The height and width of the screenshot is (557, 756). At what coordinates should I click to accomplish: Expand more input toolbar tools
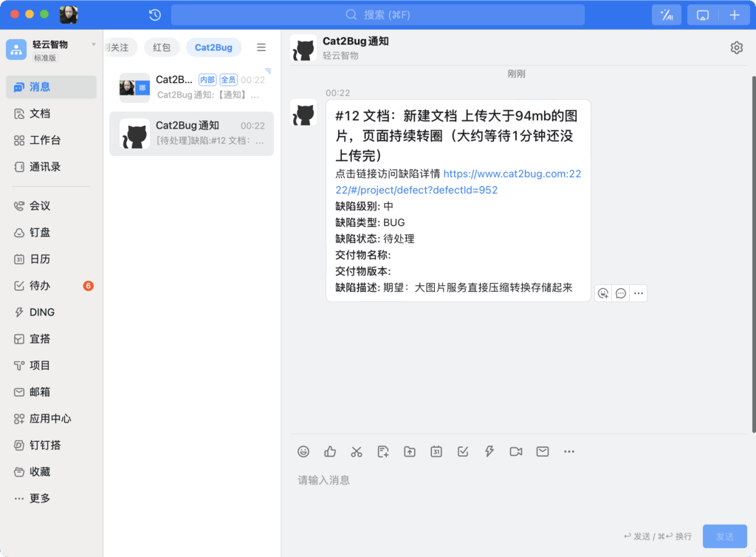click(x=569, y=451)
